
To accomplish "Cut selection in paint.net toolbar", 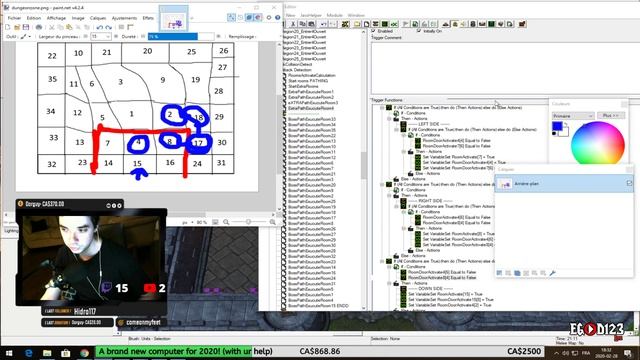I will pyautogui.click(x=52, y=27).
